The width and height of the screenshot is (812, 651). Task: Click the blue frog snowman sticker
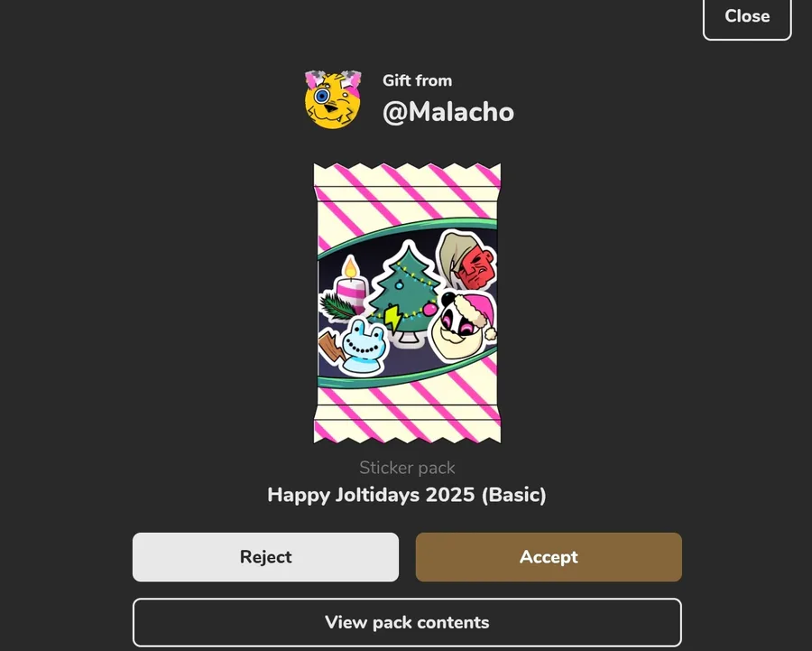364,346
